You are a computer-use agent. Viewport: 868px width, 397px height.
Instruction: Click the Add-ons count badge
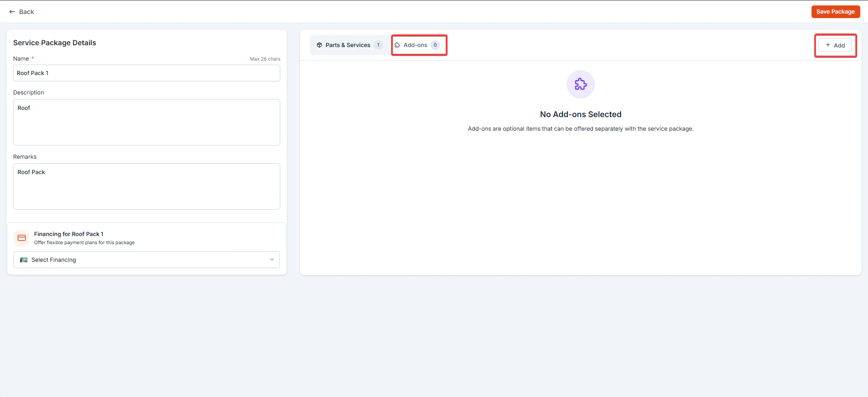(x=435, y=45)
